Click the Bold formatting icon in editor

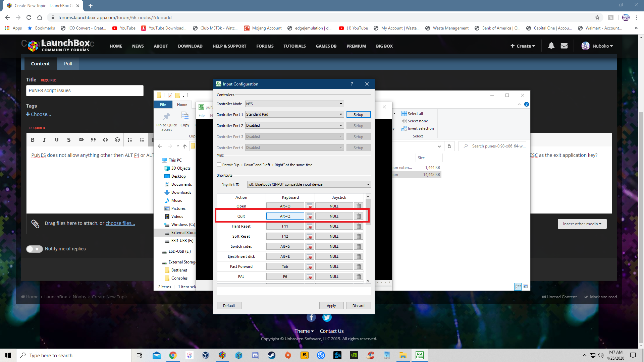pos(33,140)
